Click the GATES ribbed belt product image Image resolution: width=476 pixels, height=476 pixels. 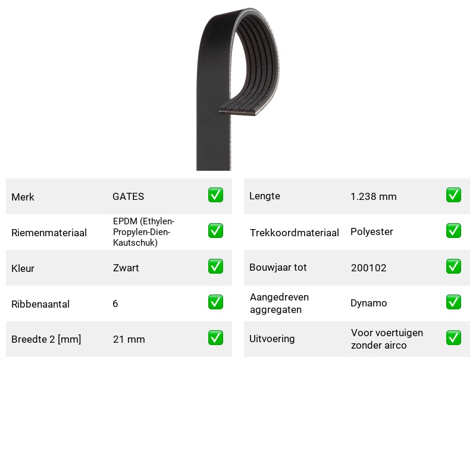tap(237, 89)
